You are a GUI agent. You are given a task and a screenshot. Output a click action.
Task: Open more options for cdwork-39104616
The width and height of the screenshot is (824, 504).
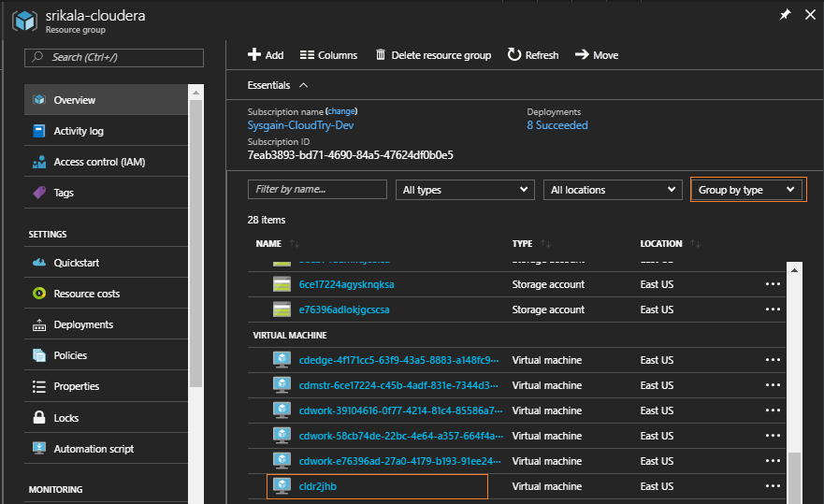[773, 410]
